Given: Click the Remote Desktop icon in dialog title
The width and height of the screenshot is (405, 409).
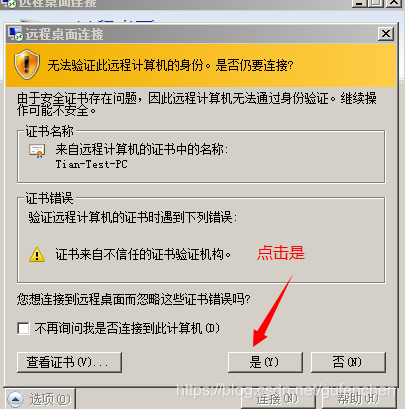Looking at the screenshot, I should point(16,34).
